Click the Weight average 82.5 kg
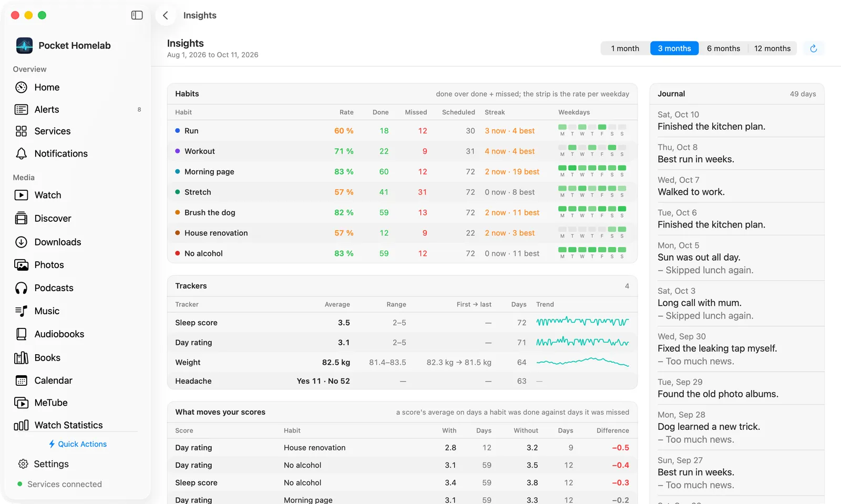841x504 pixels. pos(336,363)
